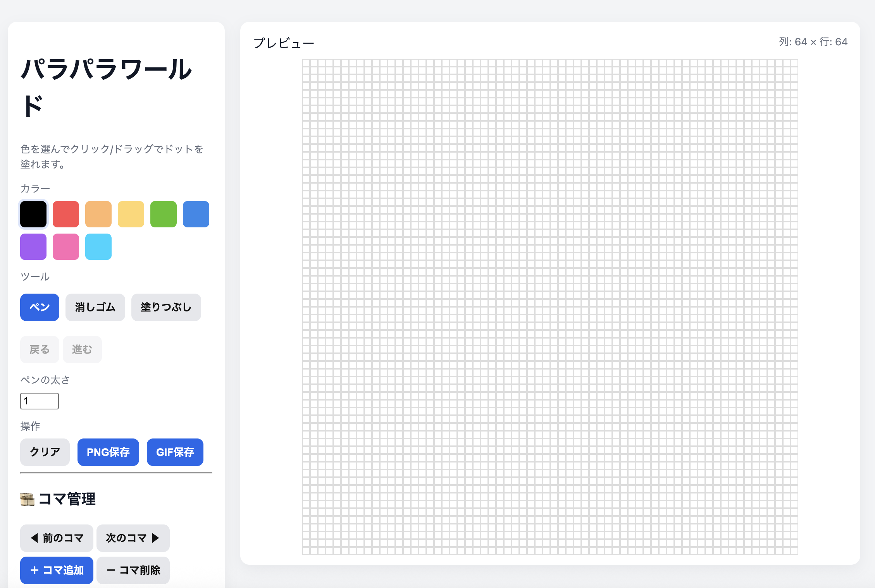The width and height of the screenshot is (875, 588).
Task: Go to the previous frame 前のコマ
Action: click(x=57, y=538)
